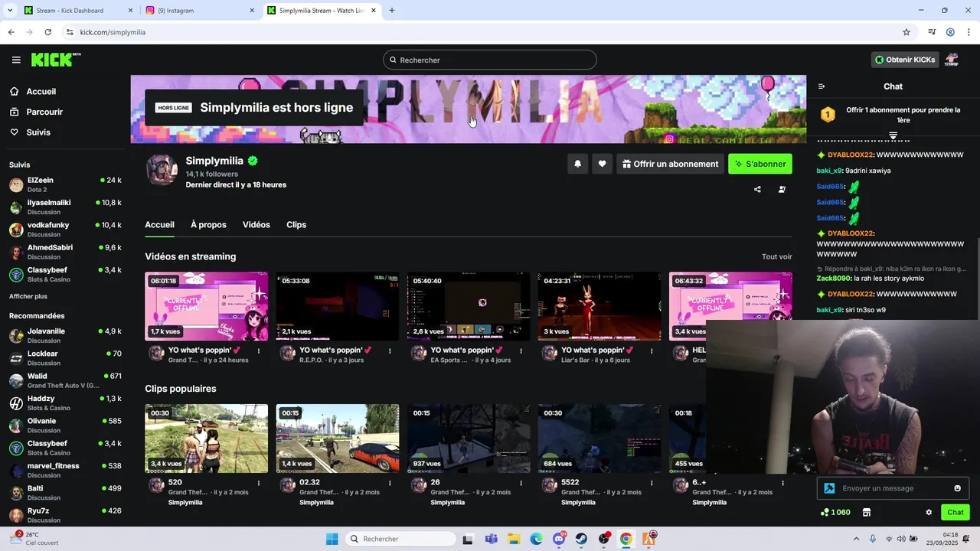Viewport: 980px width, 551px height.
Task: Switch to the Instagram browser tab
Action: tap(201, 11)
